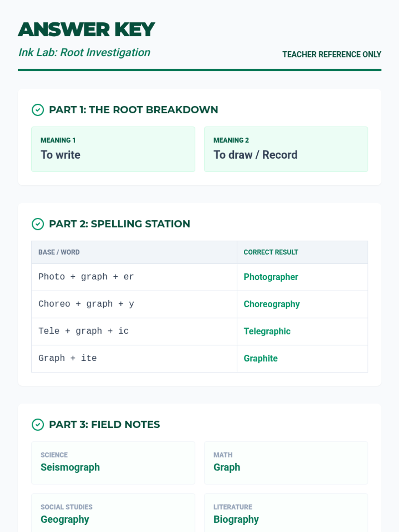Click the 'Choreography' correct result
Viewport: 399px width, 532px height.
tap(271, 304)
